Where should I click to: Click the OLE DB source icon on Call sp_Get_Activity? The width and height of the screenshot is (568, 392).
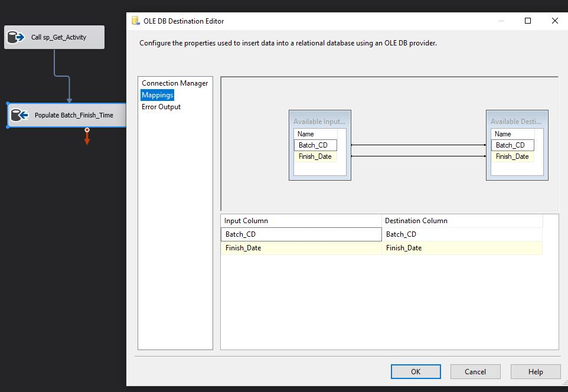[x=14, y=37]
